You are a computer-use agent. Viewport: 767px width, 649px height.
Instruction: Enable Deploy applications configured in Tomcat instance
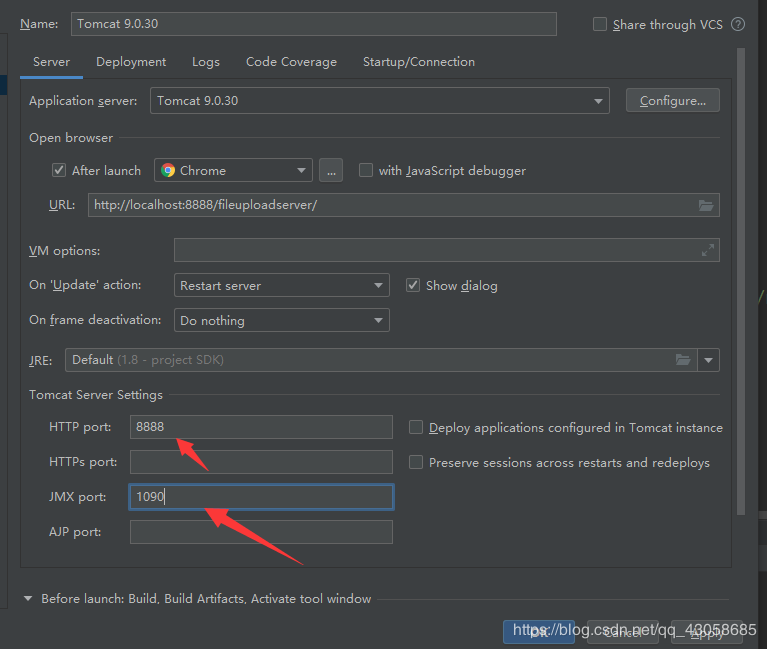coord(416,427)
